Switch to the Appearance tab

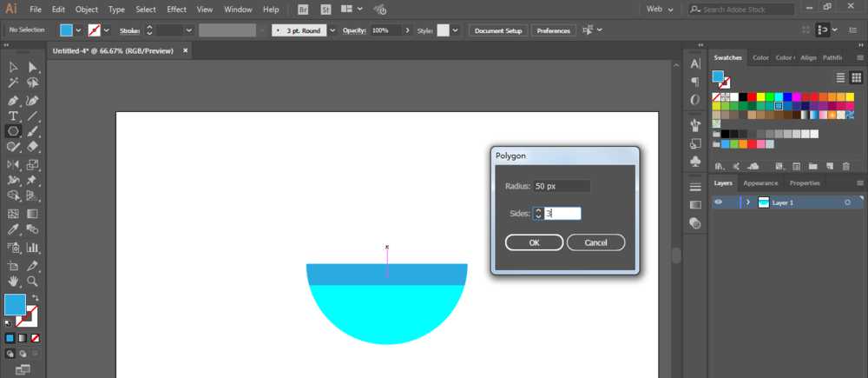(759, 183)
